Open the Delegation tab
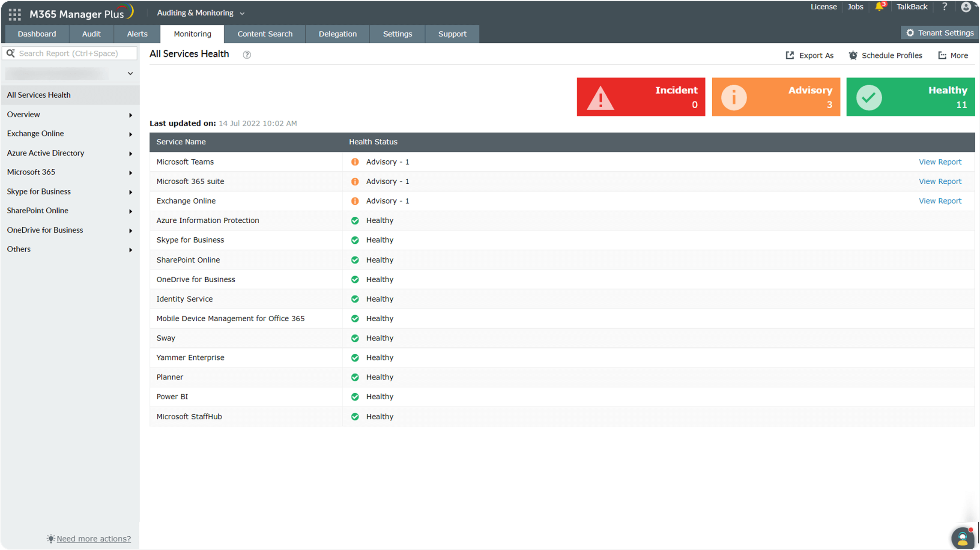 tap(338, 34)
